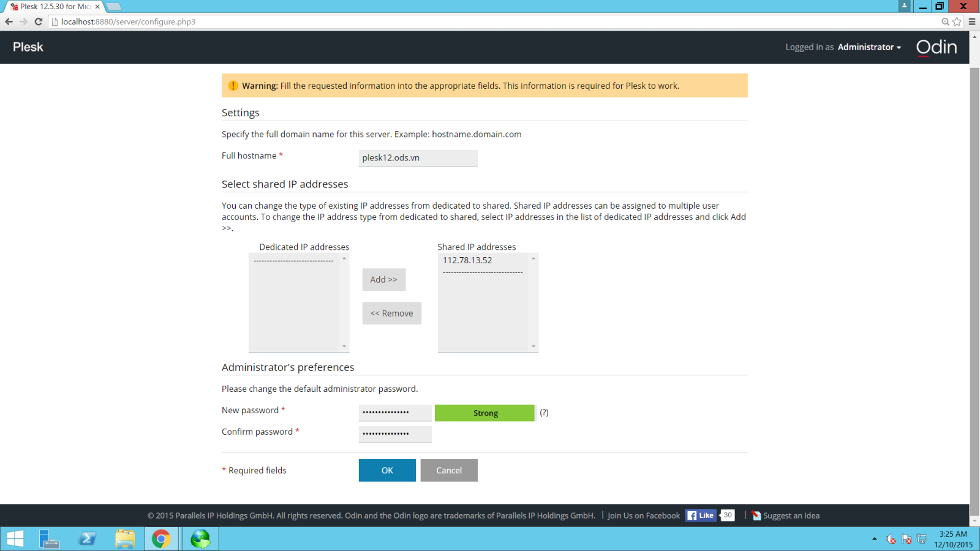Click the Cancel button

click(449, 470)
